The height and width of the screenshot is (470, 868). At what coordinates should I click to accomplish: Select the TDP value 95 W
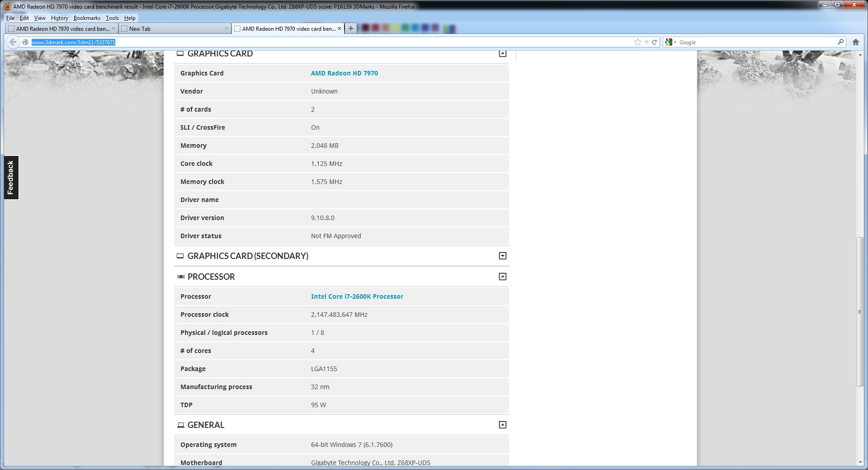(318, 405)
